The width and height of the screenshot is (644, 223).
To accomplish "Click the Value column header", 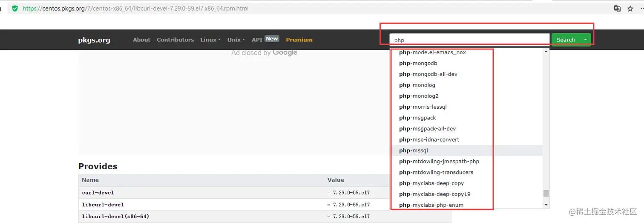I will coord(336,180).
